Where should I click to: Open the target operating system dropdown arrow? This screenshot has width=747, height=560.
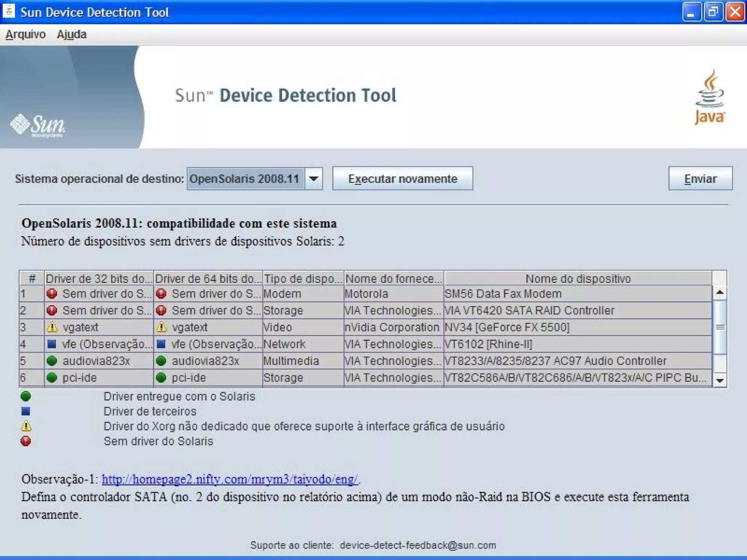pyautogui.click(x=314, y=179)
